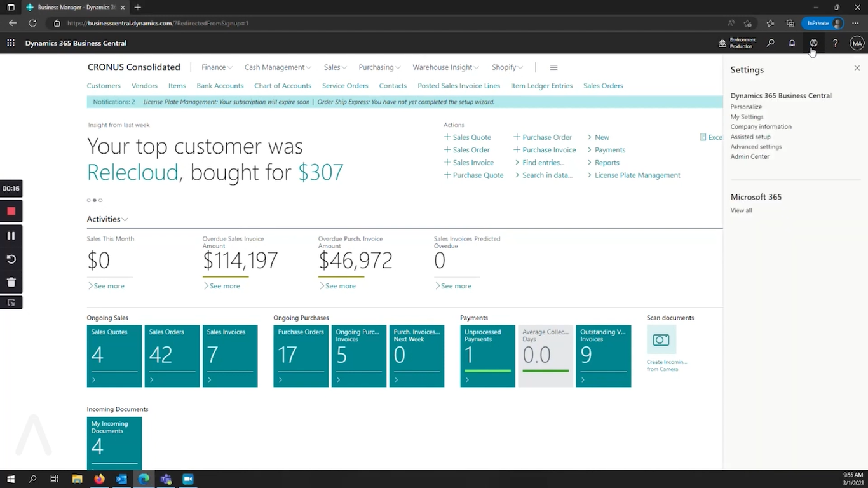Click the search magnifier icon in header
The width and height of the screenshot is (868, 488).
click(x=771, y=43)
